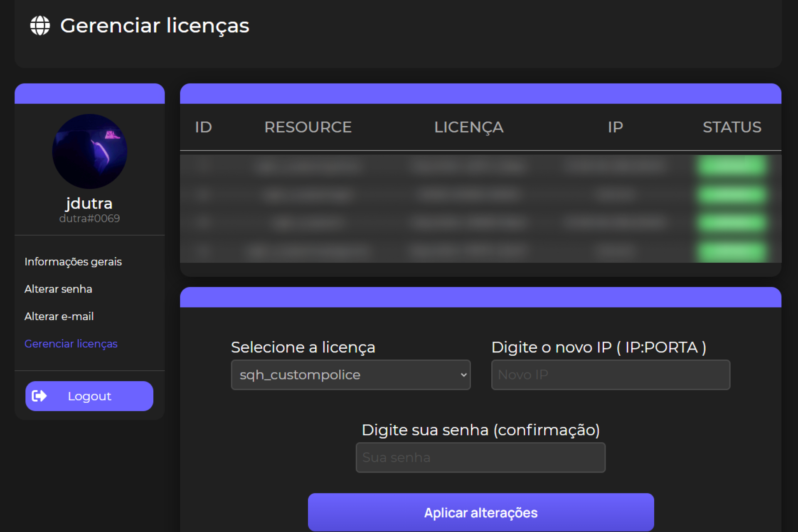The image size is (798, 532).
Task: Click the RESOURCE column header
Action: coord(308,127)
